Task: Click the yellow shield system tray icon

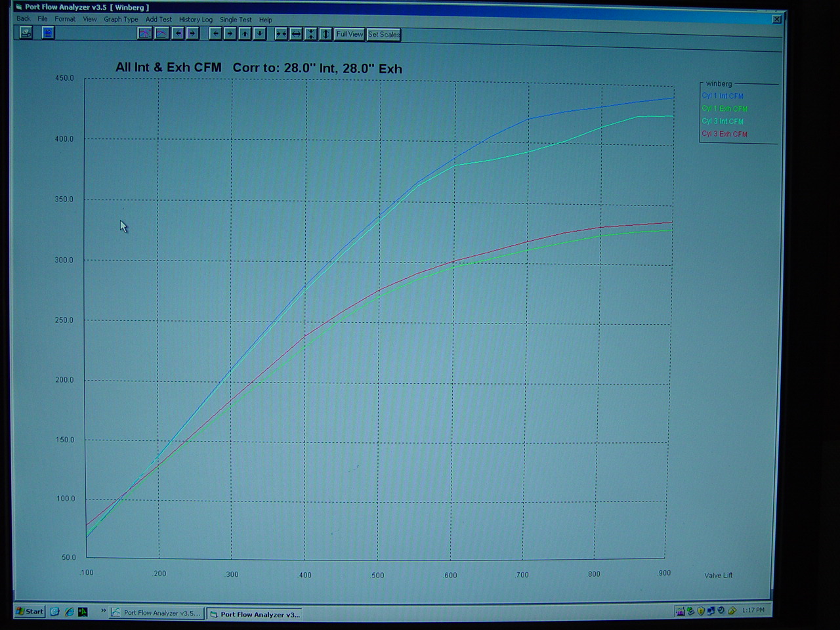Action: (x=701, y=611)
